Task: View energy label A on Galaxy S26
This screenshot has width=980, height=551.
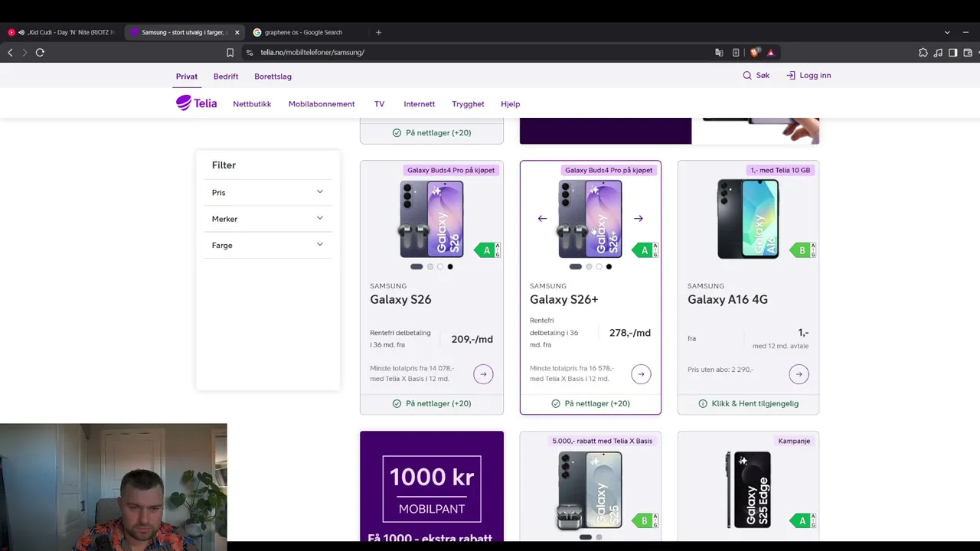Action: click(487, 250)
